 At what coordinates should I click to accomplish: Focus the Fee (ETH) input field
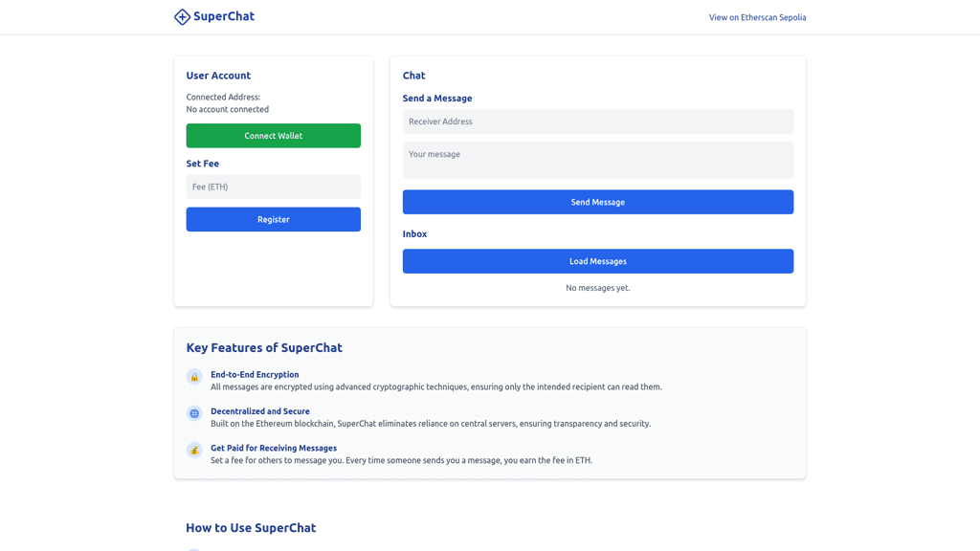(x=273, y=187)
